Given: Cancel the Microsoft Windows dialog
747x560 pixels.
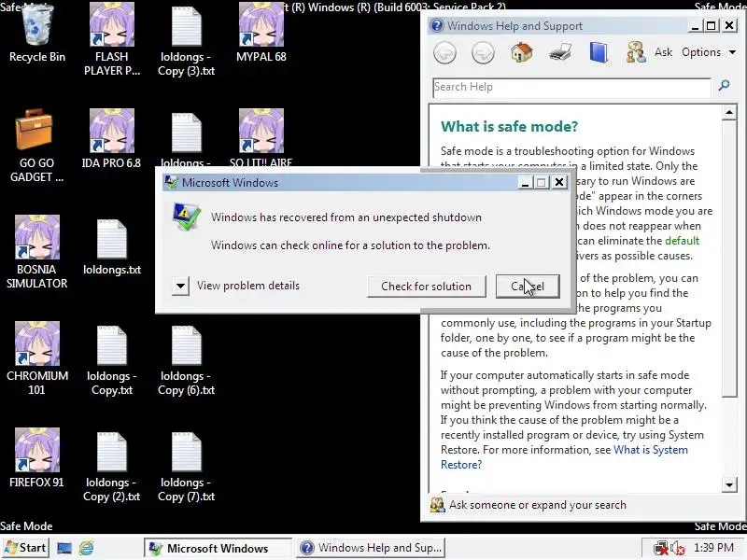Looking at the screenshot, I should tap(528, 287).
